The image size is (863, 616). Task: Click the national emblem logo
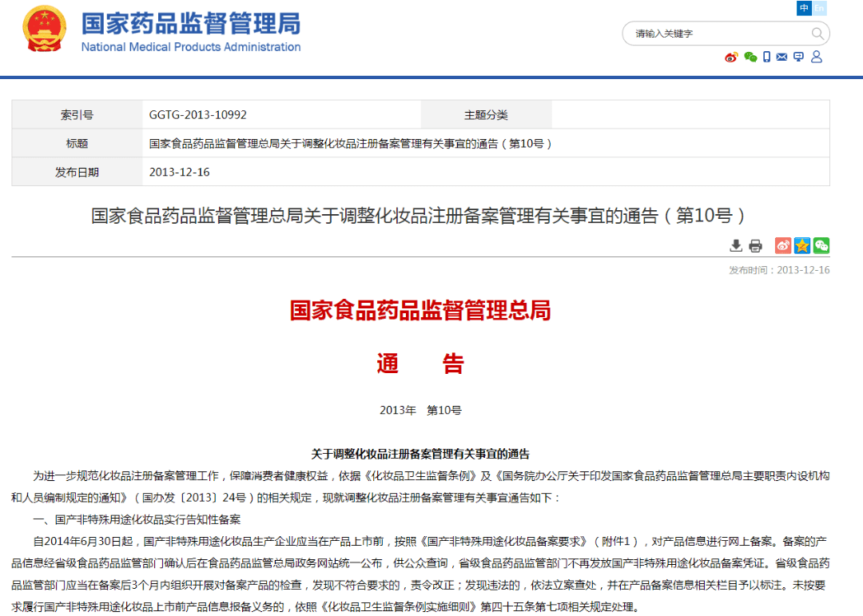coord(46,33)
